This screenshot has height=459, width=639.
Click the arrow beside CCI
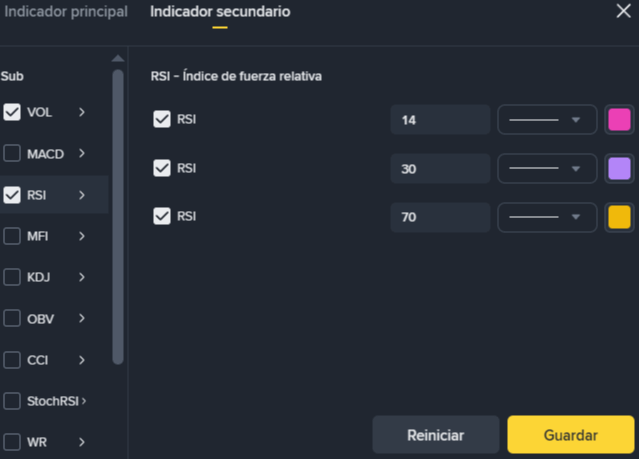pos(82,360)
